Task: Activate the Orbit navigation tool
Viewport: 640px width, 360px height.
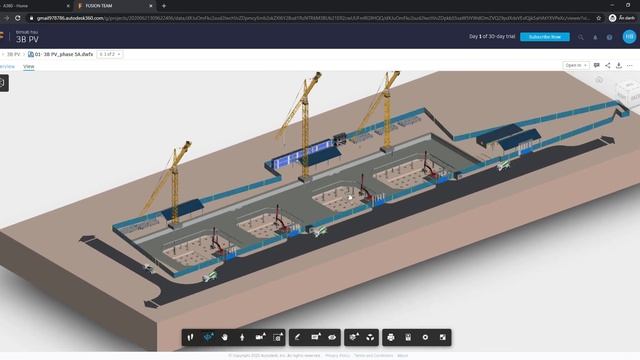Action: 209,337
